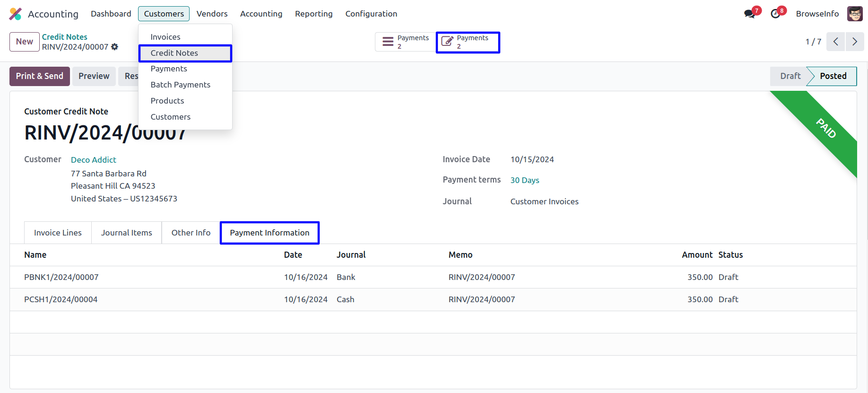Click the Draft status stage
This screenshot has width=868, height=393.
pyautogui.click(x=790, y=76)
